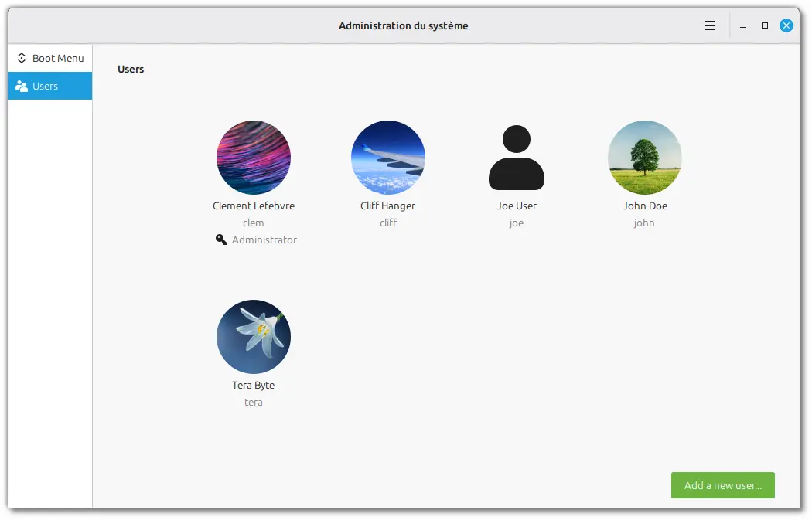The image size is (812, 520).
Task: Click the Users group icon in sidebar
Action: coord(21,86)
